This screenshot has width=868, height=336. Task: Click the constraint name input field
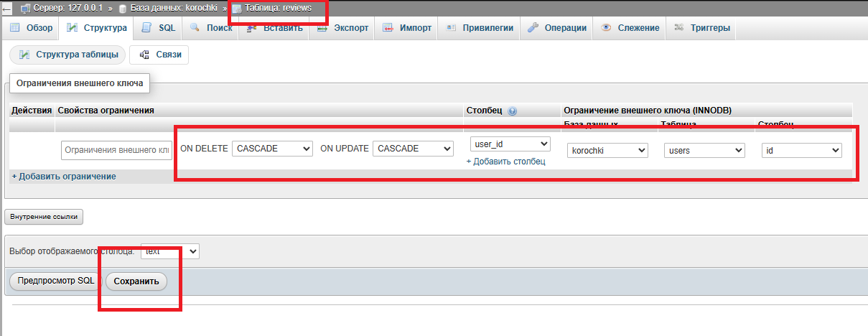(116, 150)
